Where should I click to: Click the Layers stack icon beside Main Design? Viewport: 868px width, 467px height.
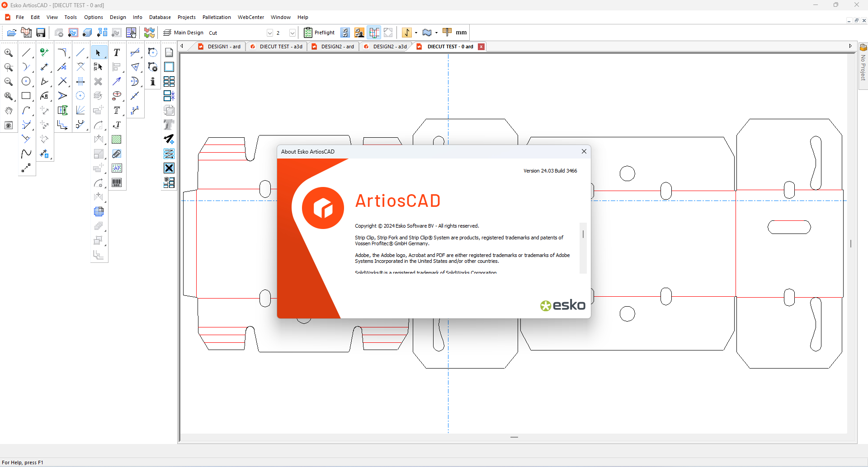coord(167,33)
